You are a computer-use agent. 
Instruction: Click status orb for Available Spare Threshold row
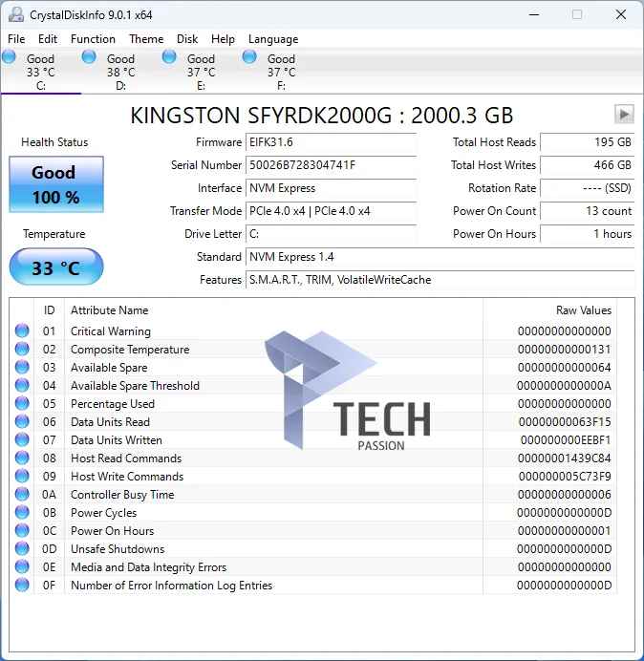22,385
